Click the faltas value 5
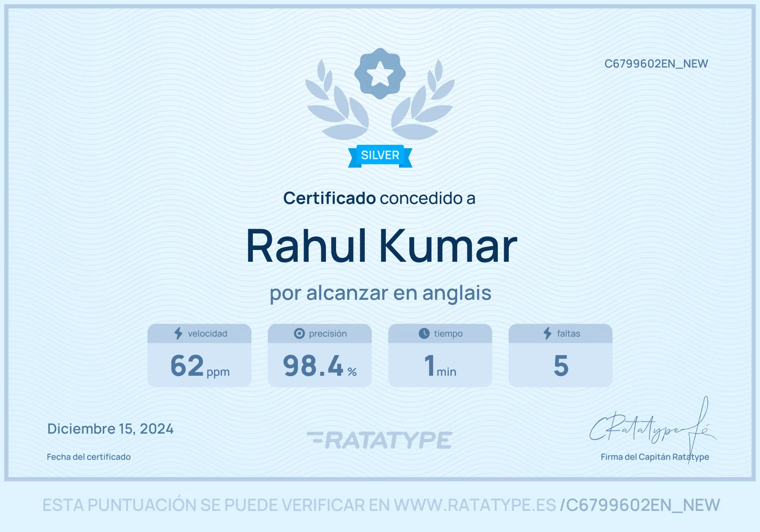Screen dimensions: 760x532 tap(561, 366)
